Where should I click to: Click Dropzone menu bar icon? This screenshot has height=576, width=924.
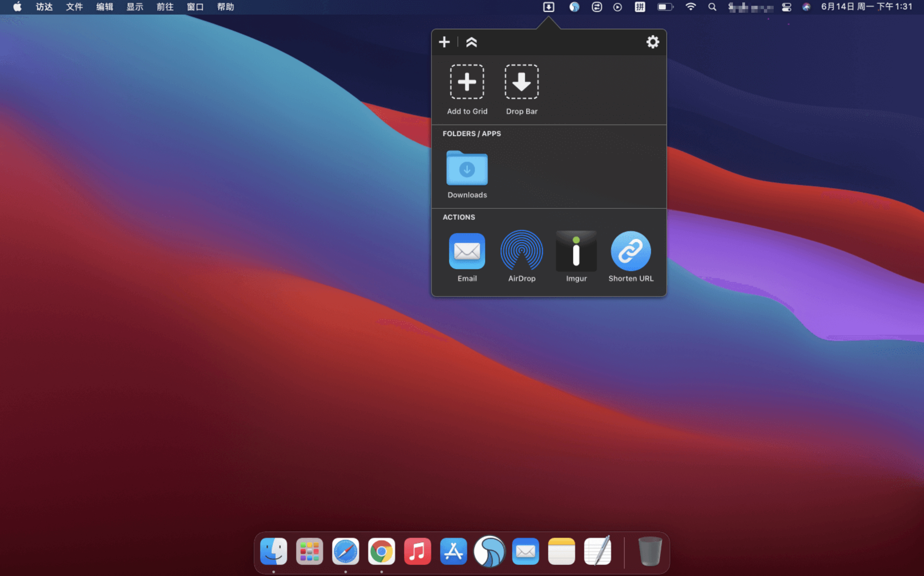point(548,7)
